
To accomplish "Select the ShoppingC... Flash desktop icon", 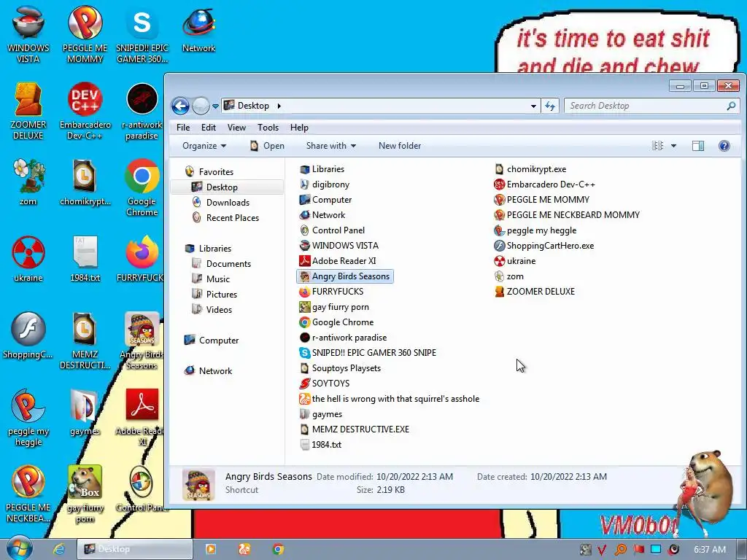I will [28, 335].
